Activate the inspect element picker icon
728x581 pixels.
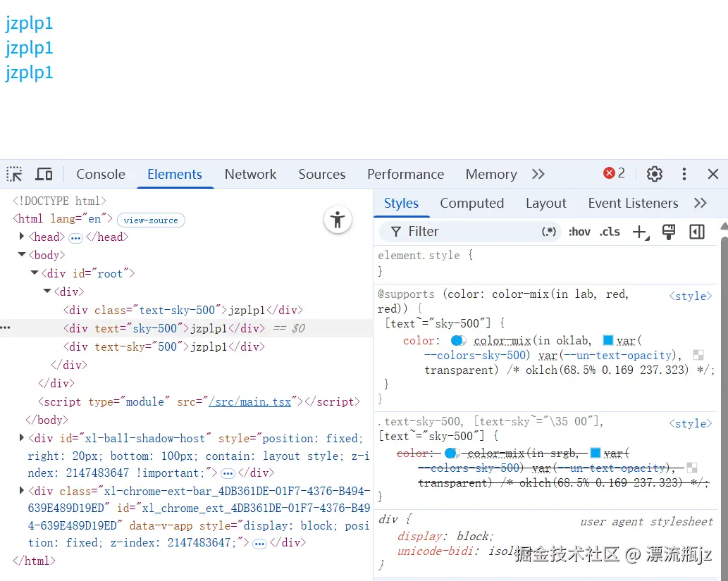pos(14,175)
